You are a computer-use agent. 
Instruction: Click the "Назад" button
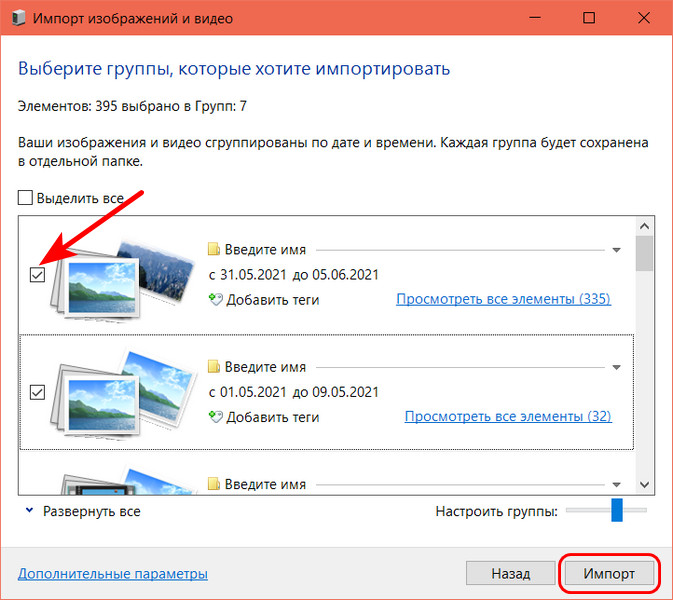[511, 573]
